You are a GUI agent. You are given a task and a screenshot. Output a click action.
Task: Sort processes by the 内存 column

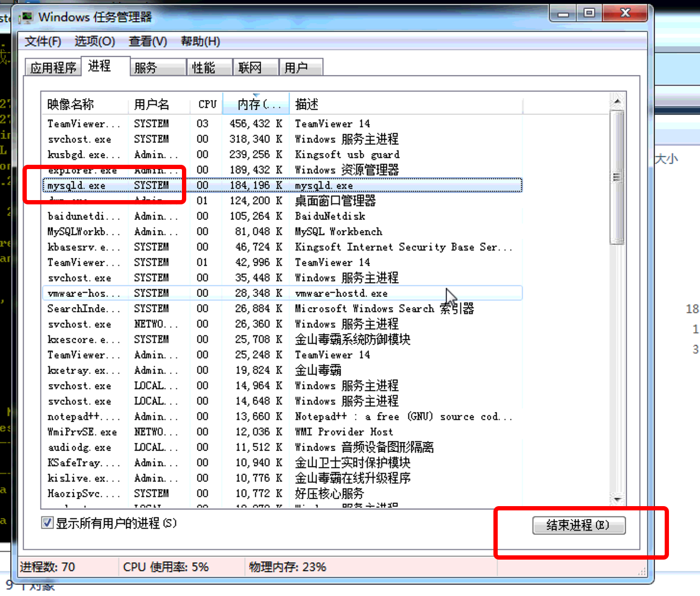pos(255,104)
